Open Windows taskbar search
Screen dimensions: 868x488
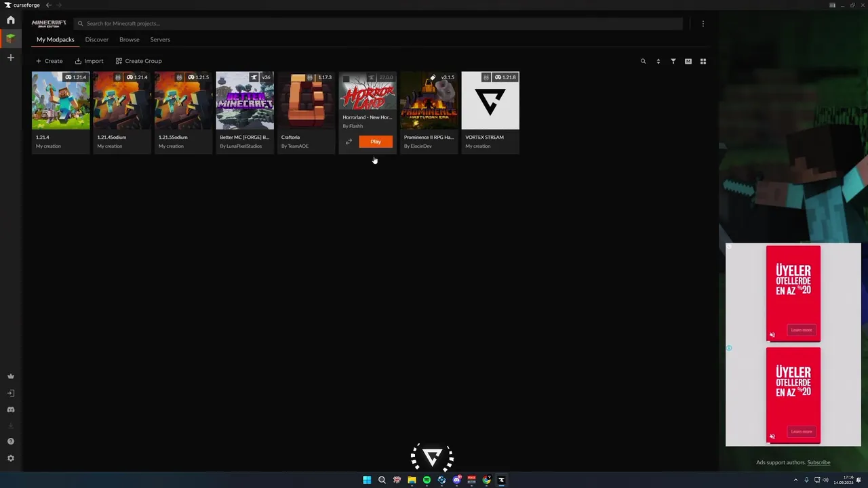[382, 480]
